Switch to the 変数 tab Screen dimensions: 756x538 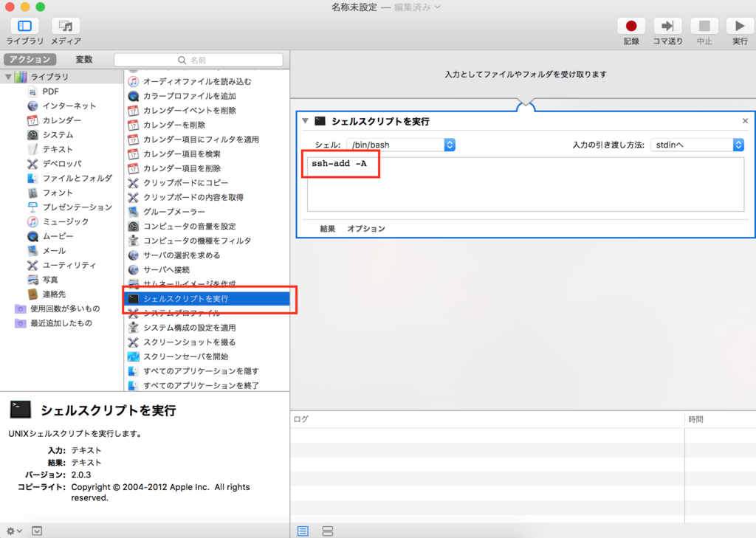pos(84,59)
